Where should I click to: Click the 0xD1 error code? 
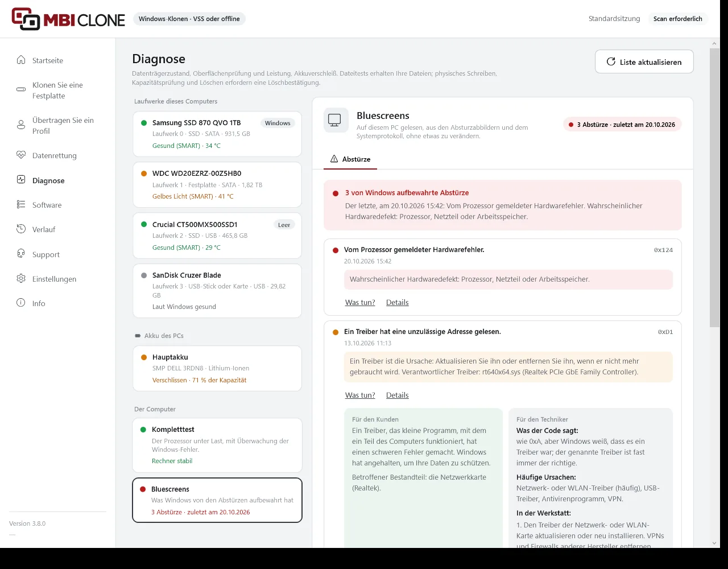665,332
